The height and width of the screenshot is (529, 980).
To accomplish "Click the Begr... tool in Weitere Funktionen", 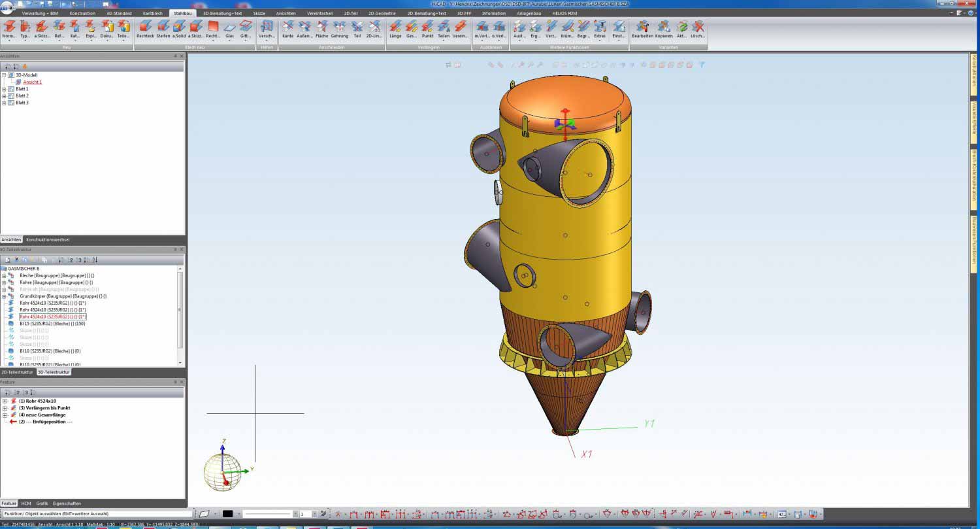I will pos(584,29).
